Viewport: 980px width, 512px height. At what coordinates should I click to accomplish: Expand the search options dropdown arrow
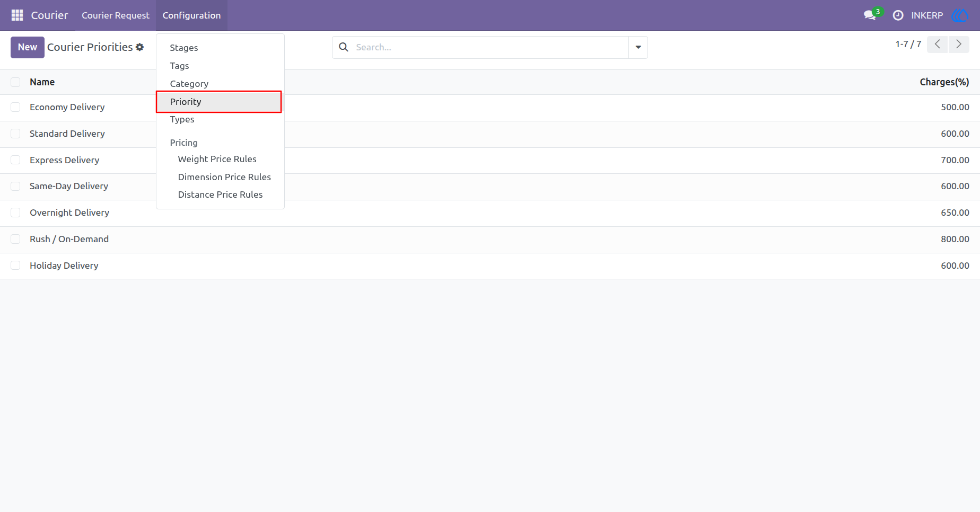click(638, 47)
